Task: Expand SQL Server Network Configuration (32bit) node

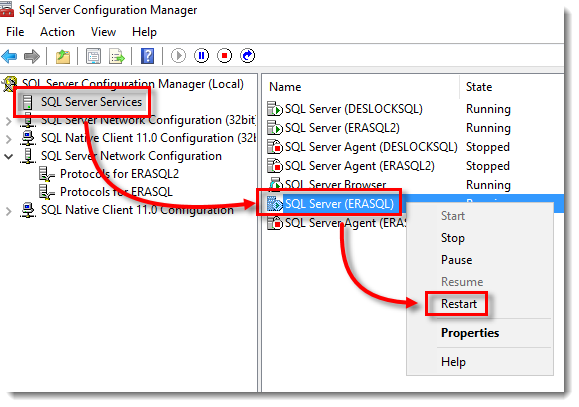Action: pos(8,121)
